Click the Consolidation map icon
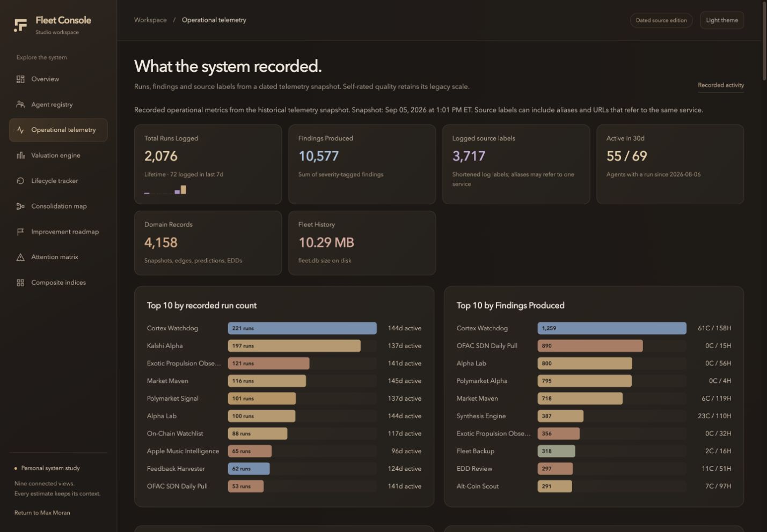 point(20,206)
